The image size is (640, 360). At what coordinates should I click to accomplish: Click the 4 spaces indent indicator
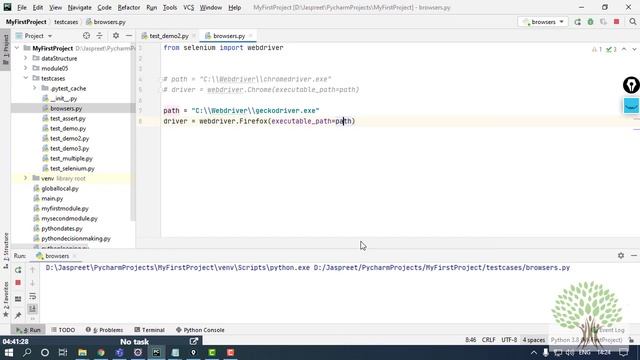coord(534,340)
